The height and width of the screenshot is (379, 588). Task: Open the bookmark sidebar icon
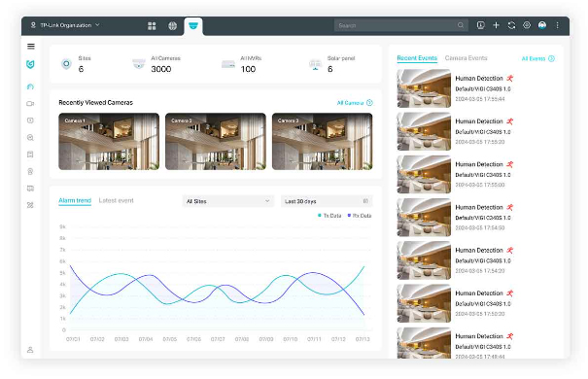click(30, 155)
